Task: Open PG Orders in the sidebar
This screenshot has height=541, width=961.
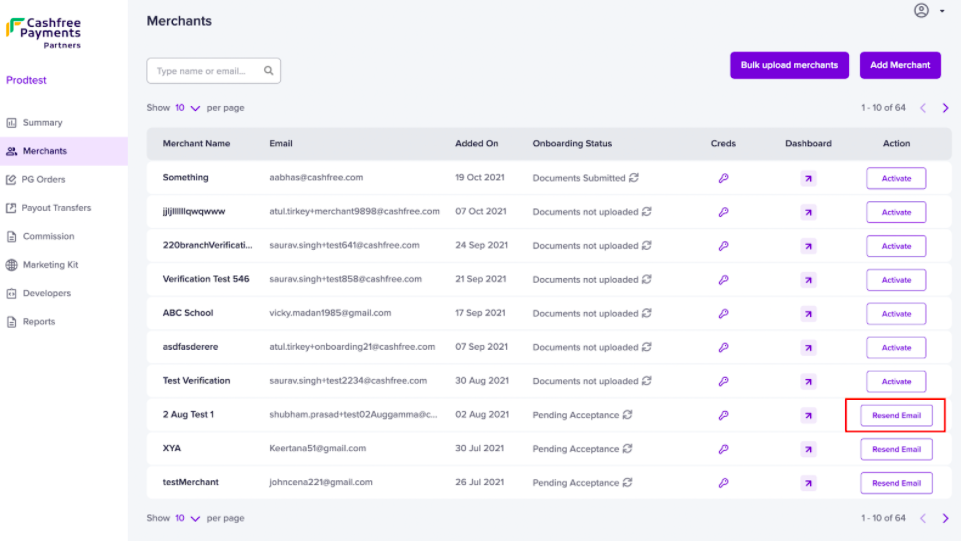Action: click(x=43, y=180)
